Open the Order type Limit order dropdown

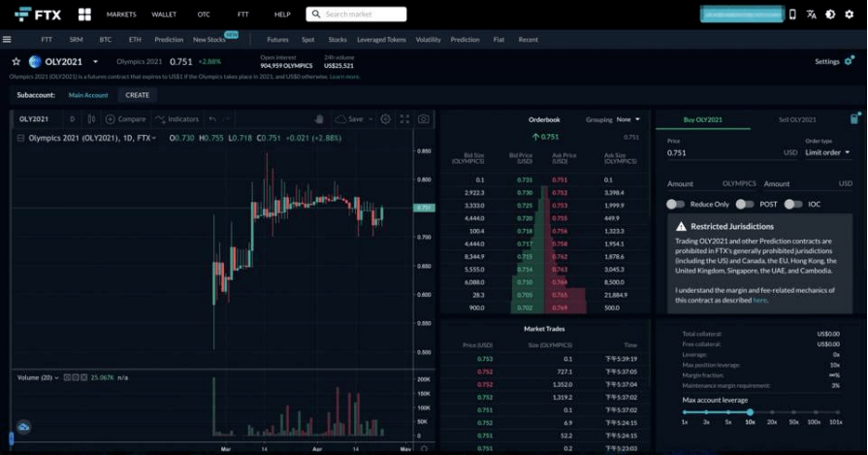[827, 152]
